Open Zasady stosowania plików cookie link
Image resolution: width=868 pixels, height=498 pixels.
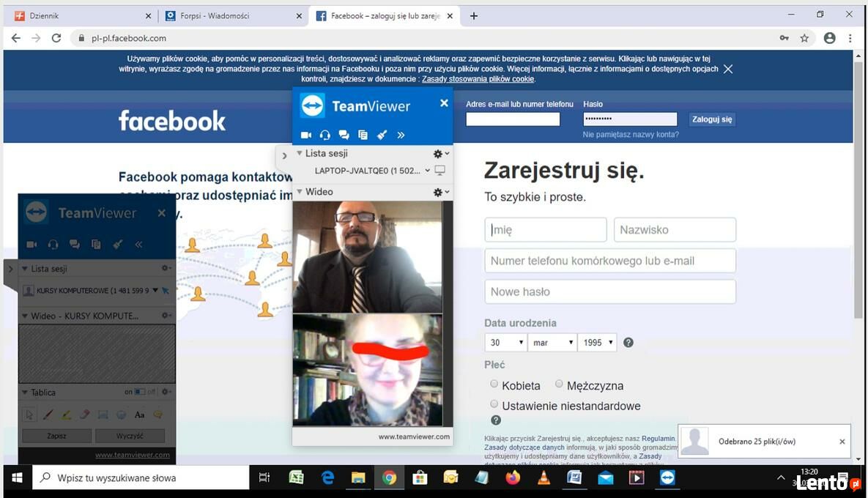pyautogui.click(x=478, y=79)
